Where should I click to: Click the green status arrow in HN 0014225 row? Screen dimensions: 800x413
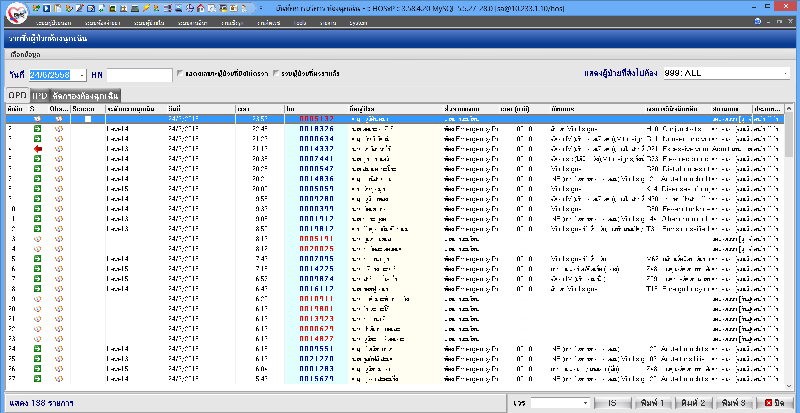(x=37, y=269)
